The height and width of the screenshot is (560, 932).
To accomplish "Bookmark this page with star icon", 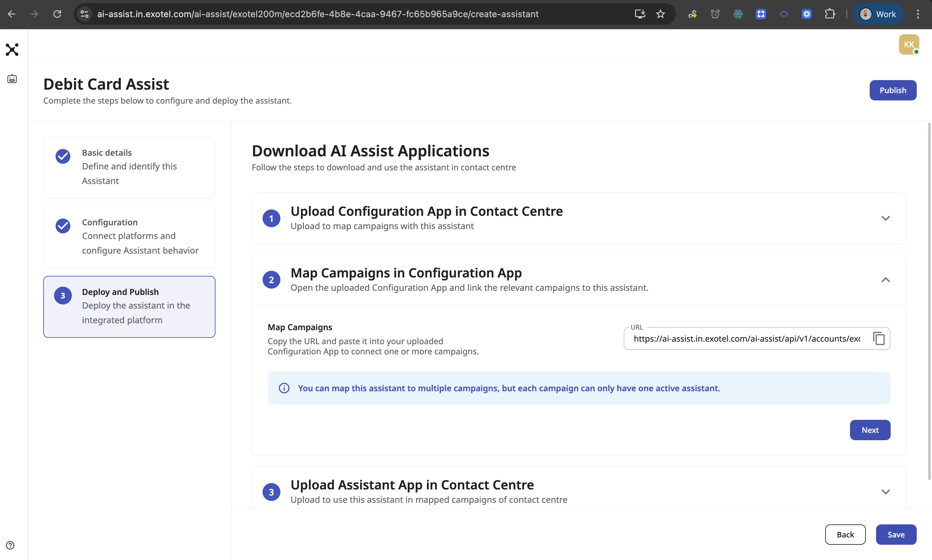I will pyautogui.click(x=660, y=14).
